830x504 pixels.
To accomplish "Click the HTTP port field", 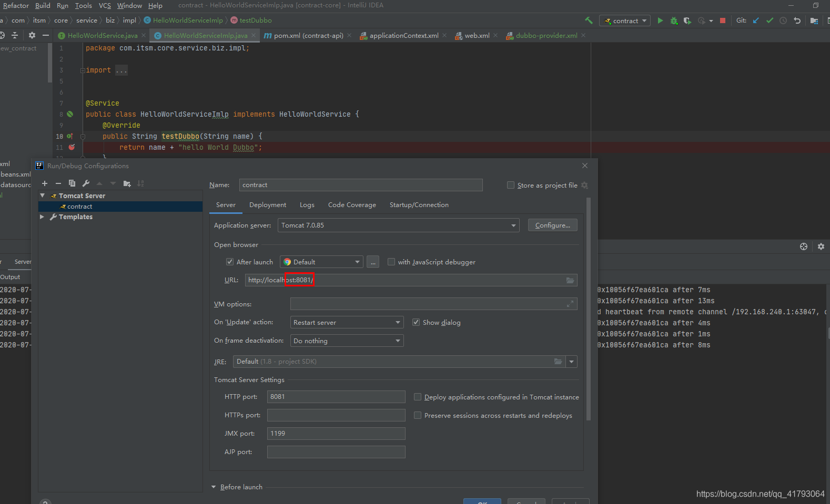I will [336, 397].
